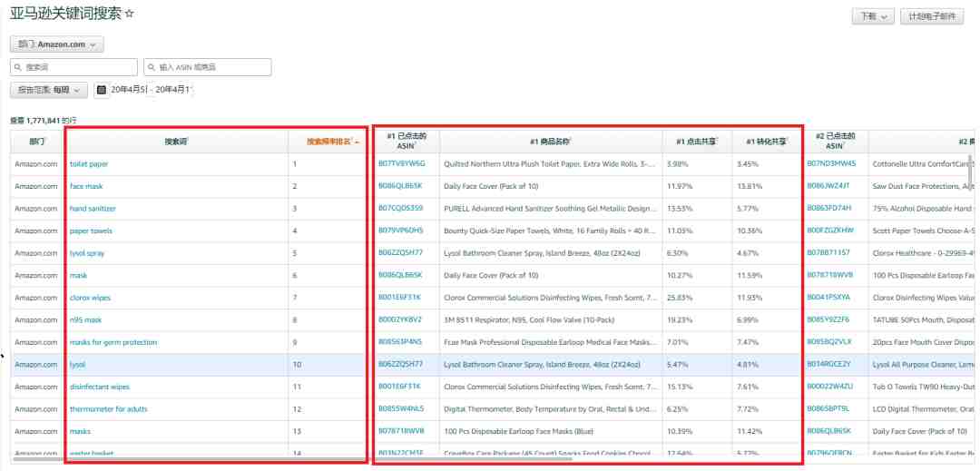
Task: Open #2 ASIN link B00FZGZKHW
Action: tap(830, 231)
